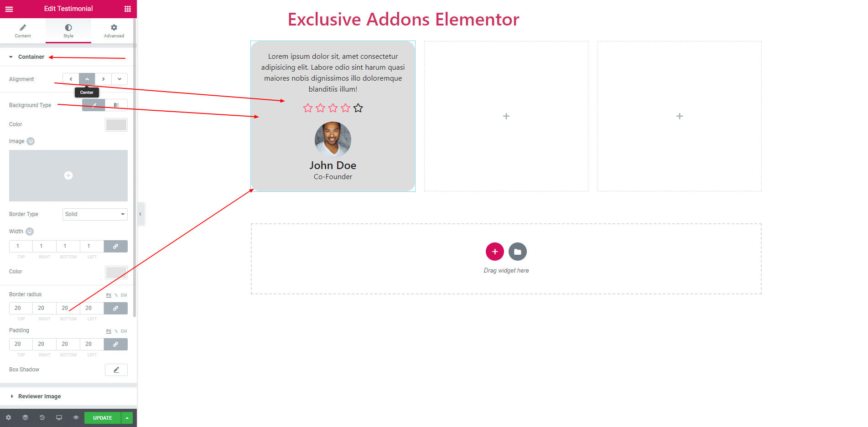The height and width of the screenshot is (427, 868).
Task: Open the background Color swatch
Action: [x=116, y=125]
